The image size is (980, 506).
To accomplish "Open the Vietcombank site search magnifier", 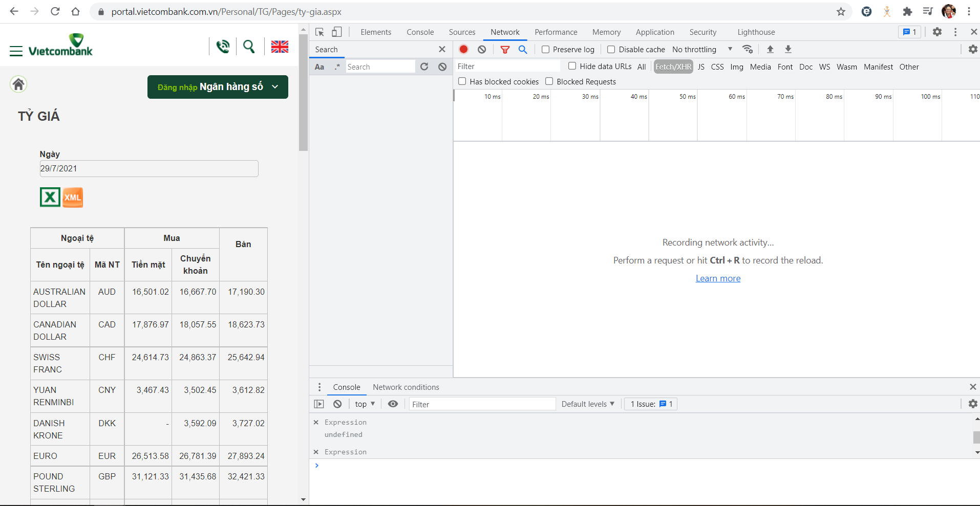I will pyautogui.click(x=249, y=47).
